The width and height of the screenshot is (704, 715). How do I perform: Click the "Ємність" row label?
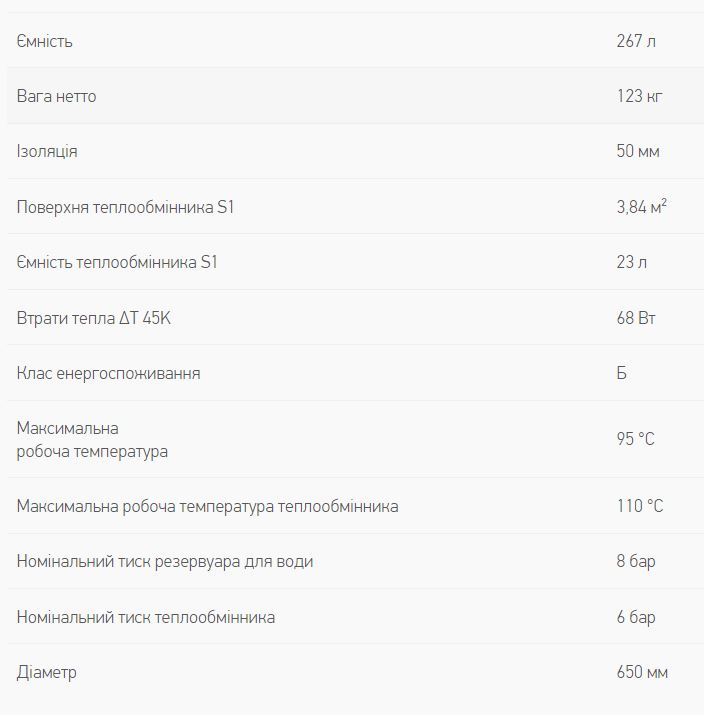[45, 41]
